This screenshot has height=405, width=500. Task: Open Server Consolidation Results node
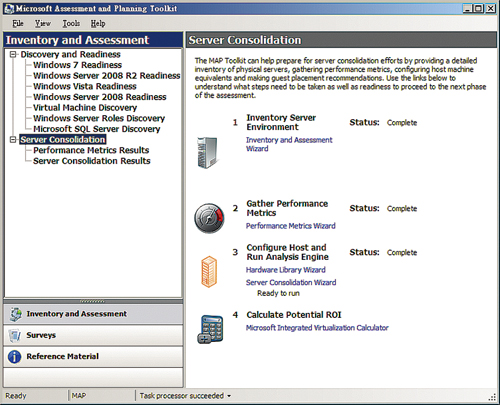click(92, 161)
